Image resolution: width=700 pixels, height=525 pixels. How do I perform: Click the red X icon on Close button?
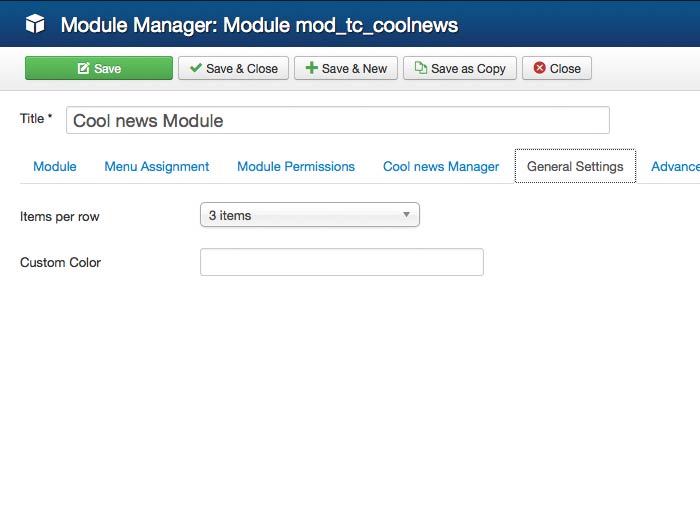point(540,68)
